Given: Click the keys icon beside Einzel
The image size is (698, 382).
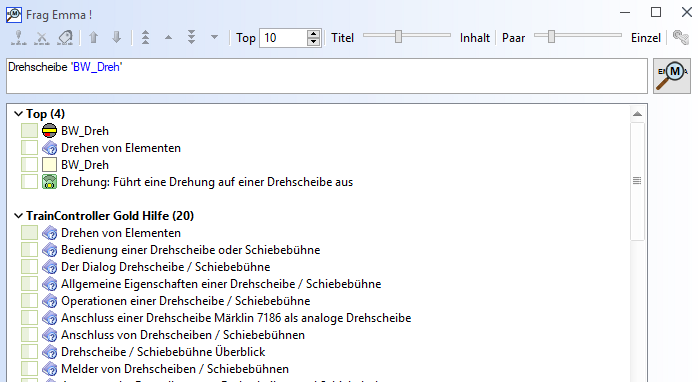Looking at the screenshot, I should (681, 38).
